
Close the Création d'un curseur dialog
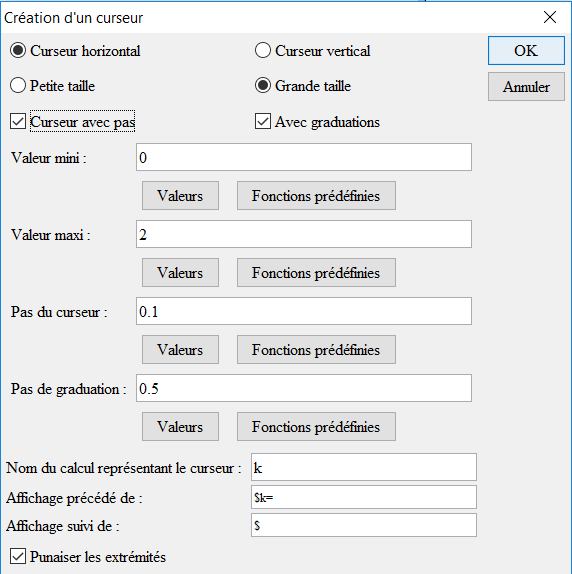point(550,17)
